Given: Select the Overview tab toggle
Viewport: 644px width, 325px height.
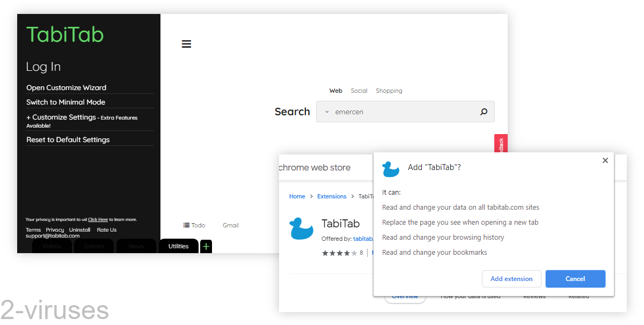Looking at the screenshot, I should click(405, 296).
